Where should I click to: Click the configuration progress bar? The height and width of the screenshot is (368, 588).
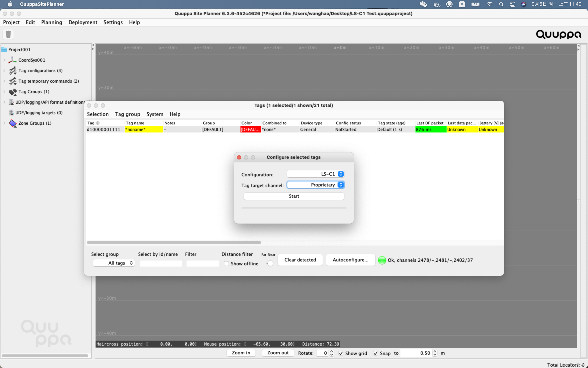click(294, 208)
